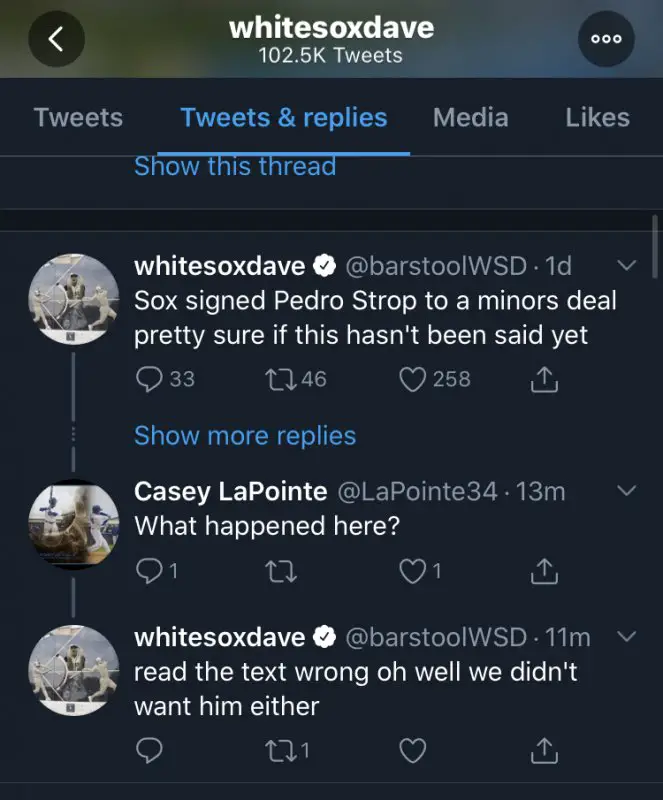
Task: Like the 'read the text wrong' reply
Action: click(x=413, y=749)
